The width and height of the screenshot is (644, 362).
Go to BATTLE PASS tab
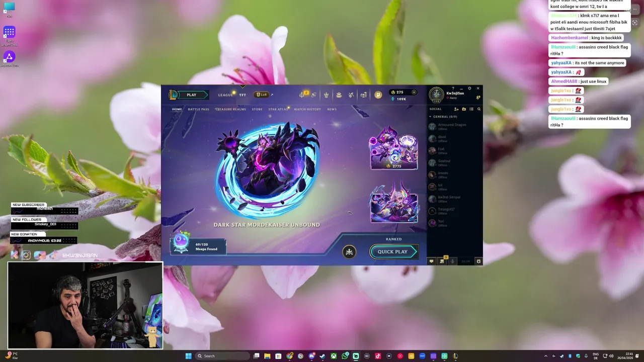(198, 109)
